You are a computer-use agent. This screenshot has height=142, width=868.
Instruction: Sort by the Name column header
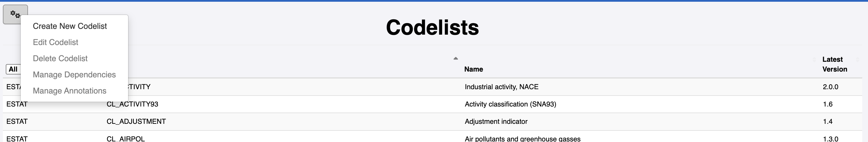click(474, 69)
